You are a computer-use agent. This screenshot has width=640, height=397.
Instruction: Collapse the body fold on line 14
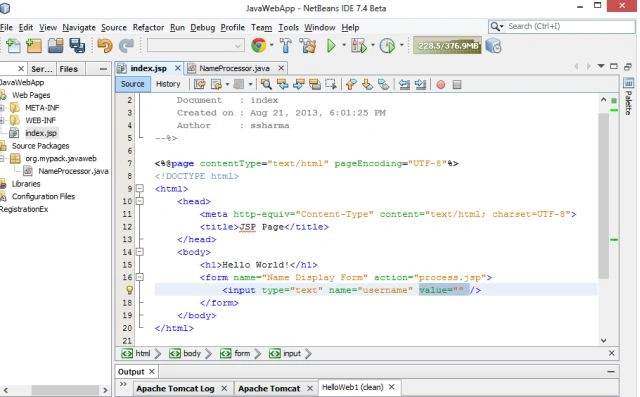point(140,252)
